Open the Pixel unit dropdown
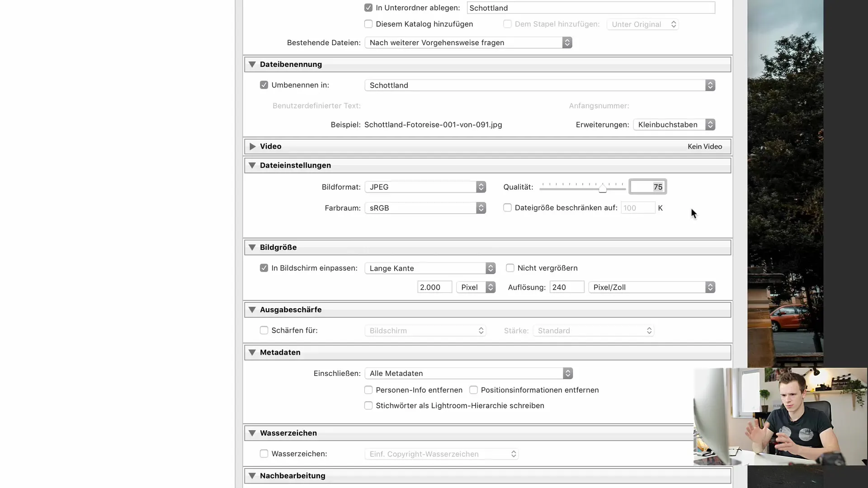 point(476,287)
